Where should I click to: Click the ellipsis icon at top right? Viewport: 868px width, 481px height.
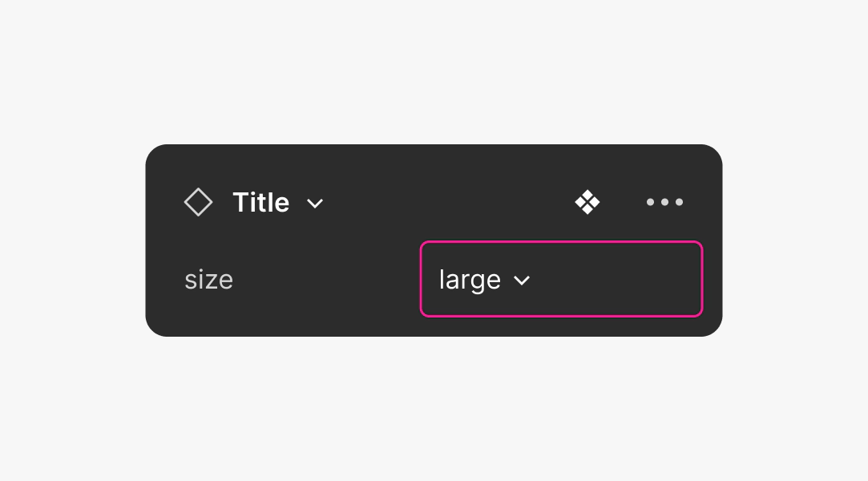[664, 202]
